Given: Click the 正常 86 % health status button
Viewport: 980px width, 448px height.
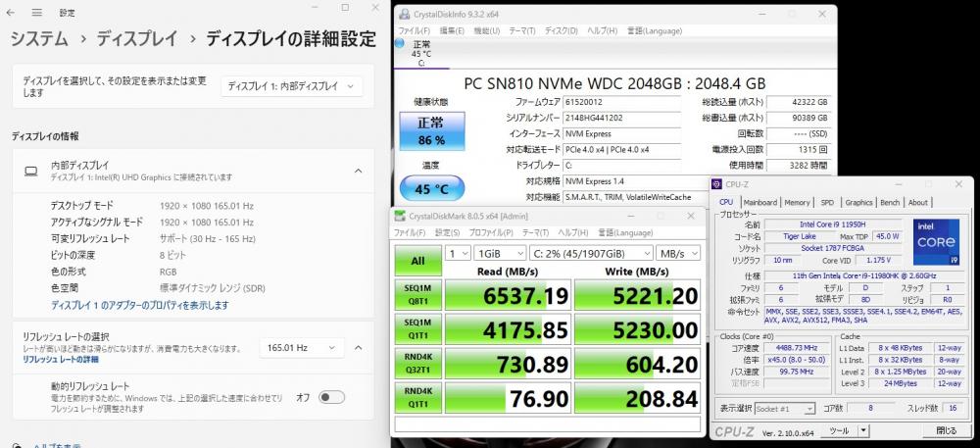Looking at the screenshot, I should tap(431, 131).
